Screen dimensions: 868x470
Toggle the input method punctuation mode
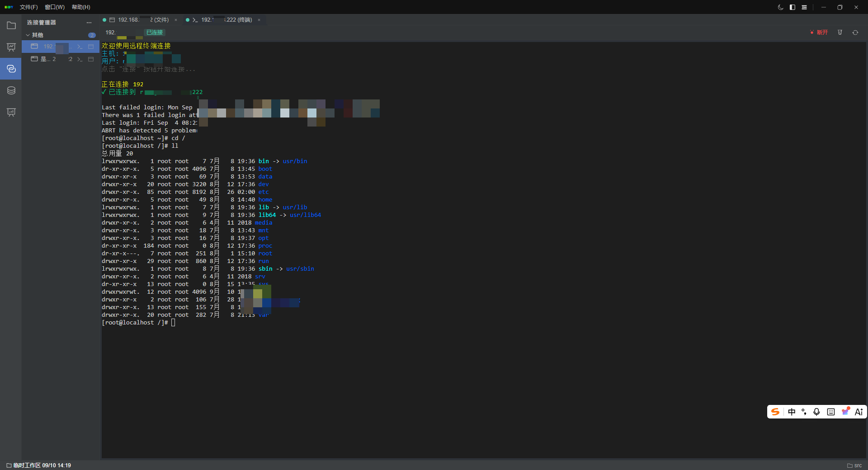[804, 412]
